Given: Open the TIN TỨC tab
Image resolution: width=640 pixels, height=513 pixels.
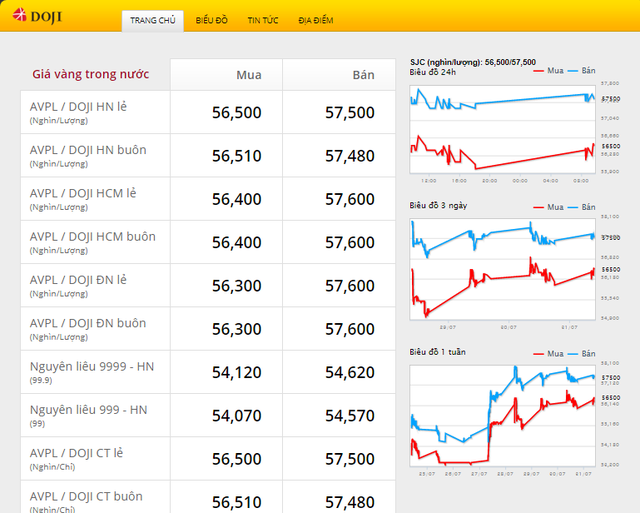Looking at the screenshot, I should coord(263,21).
